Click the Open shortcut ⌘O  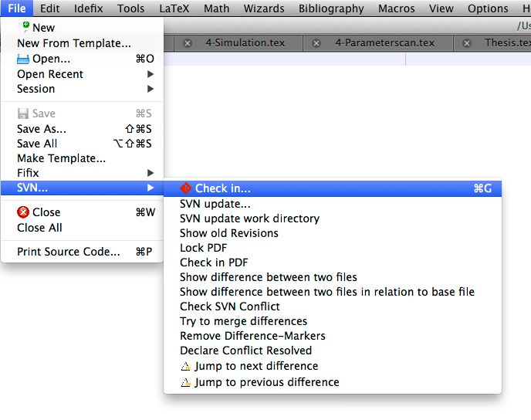tap(144, 59)
